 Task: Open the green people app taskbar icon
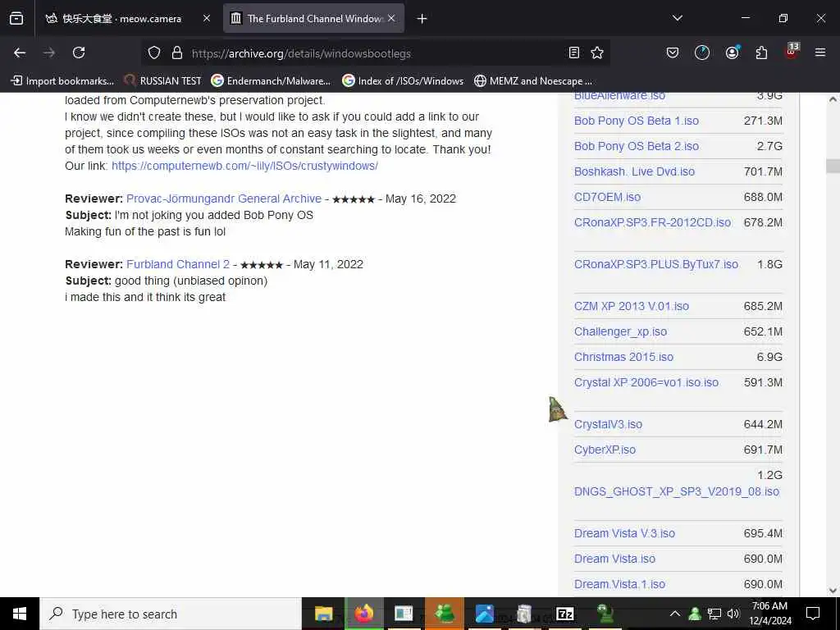tap(445, 614)
